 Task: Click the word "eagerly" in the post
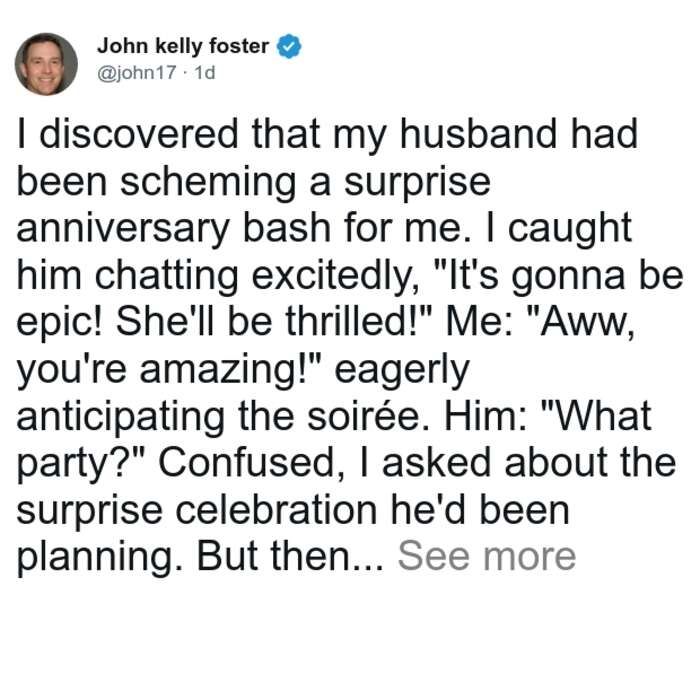(x=402, y=372)
